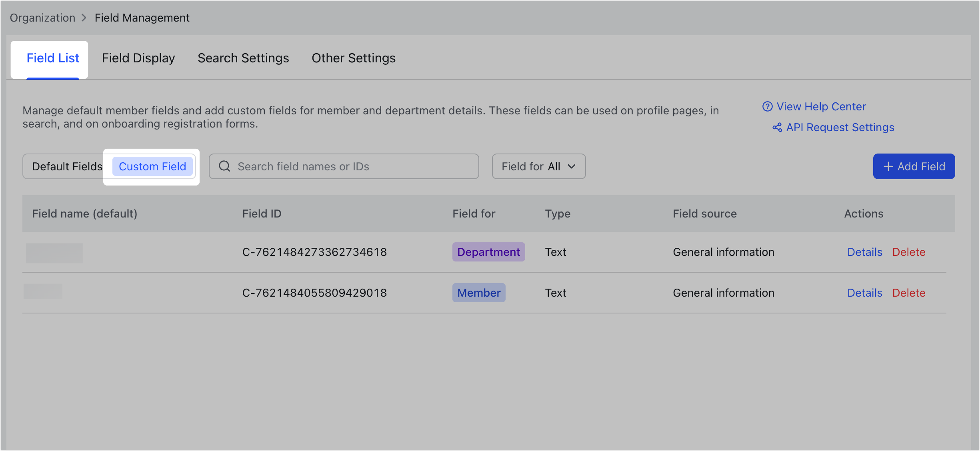Viewport: 980px width, 451px height.
Task: Click the Text type in Department row
Action: point(556,252)
